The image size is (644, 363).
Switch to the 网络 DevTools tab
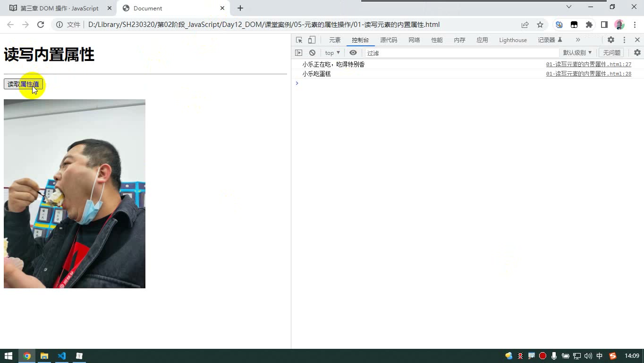pyautogui.click(x=414, y=40)
